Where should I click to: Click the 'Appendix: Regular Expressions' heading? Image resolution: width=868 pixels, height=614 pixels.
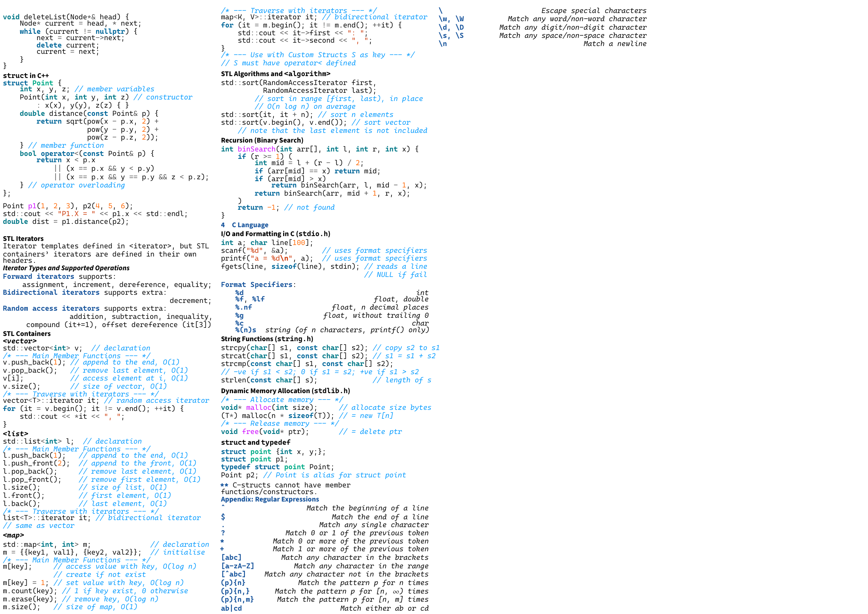pyautogui.click(x=269, y=499)
